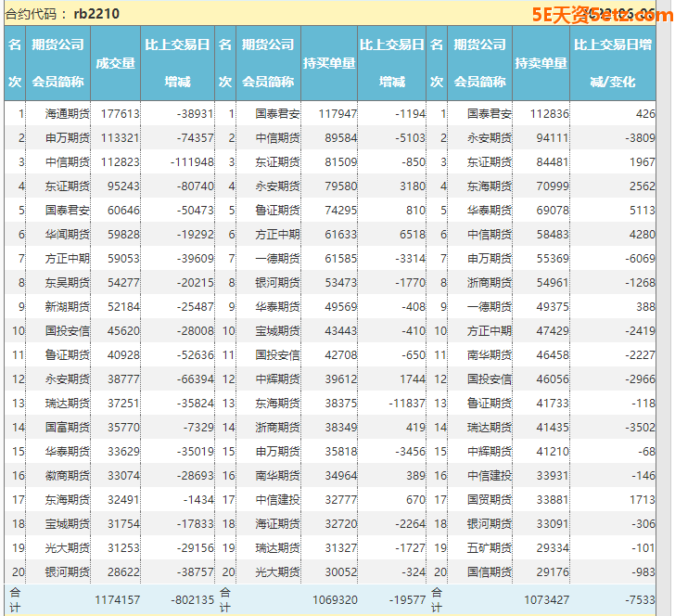Click the 持买单量 column header
Image resolution: width=675 pixels, height=616 pixels.
(329, 63)
